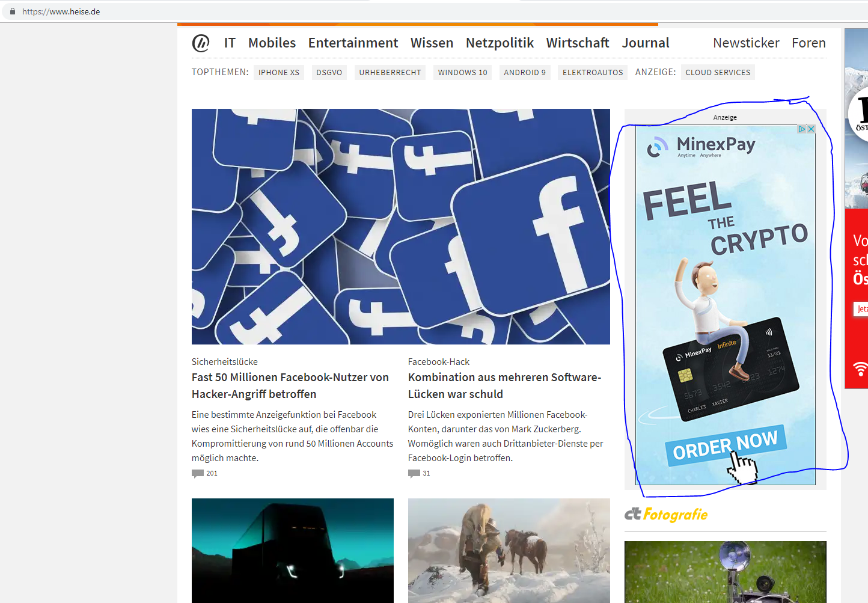Image resolution: width=868 pixels, height=603 pixels.
Task: Click the 'Eine bestimmte Anzeigefunktion' teaser text
Action: tap(293, 436)
